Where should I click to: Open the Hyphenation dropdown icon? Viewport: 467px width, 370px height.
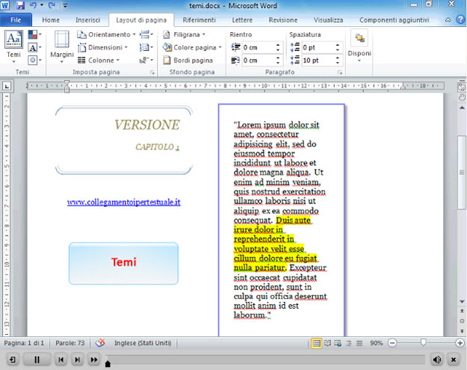click(146, 60)
